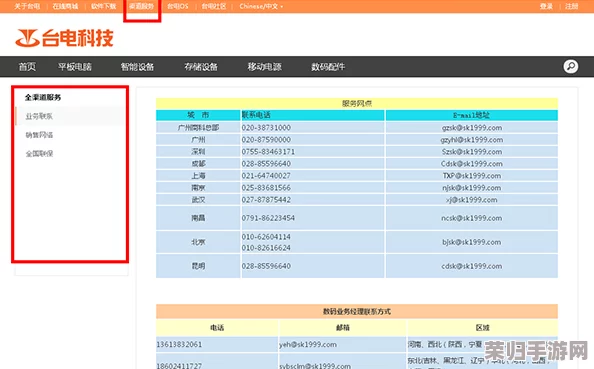
Task: Go to the 台电科技 logo homepage
Action: tap(64, 38)
